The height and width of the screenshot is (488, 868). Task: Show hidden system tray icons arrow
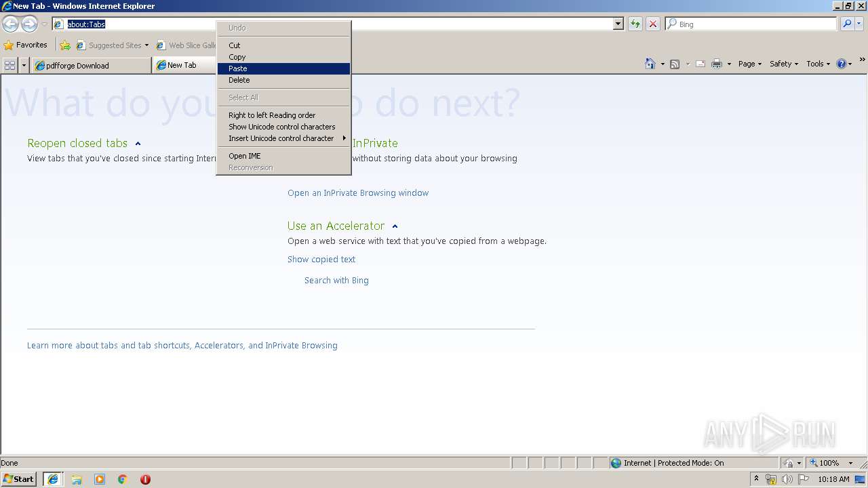[756, 479]
